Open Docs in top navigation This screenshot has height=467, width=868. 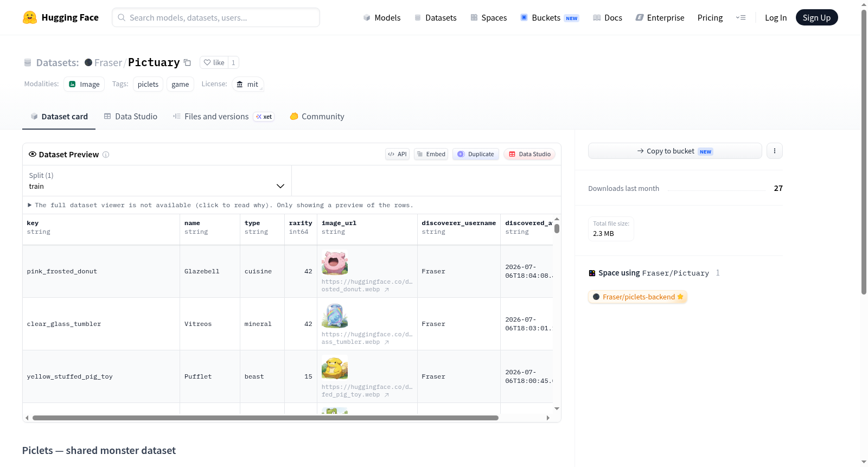click(x=607, y=17)
